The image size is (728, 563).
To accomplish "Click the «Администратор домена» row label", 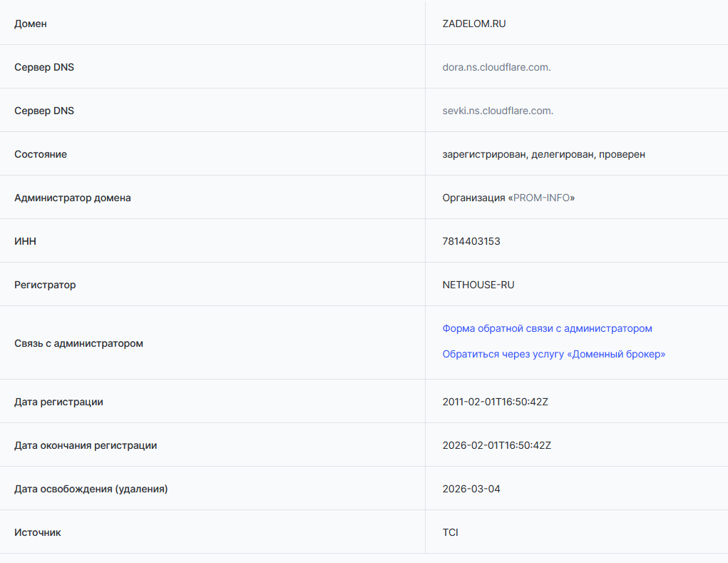I will point(72,198).
